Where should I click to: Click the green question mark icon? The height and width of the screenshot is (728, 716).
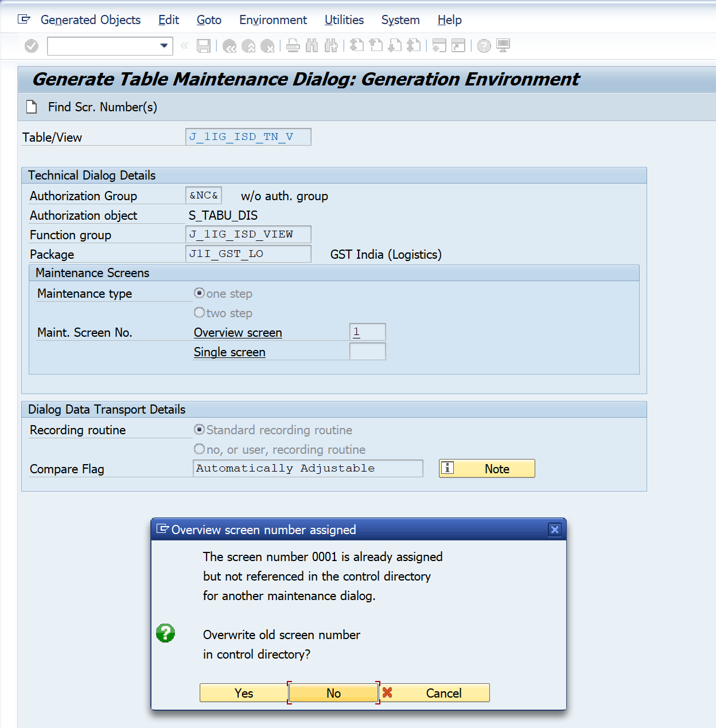click(165, 633)
